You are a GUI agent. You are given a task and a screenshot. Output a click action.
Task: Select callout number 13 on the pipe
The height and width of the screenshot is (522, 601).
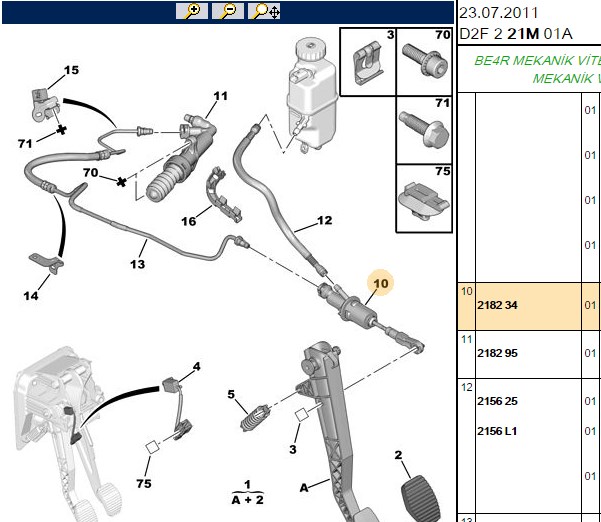tap(138, 264)
